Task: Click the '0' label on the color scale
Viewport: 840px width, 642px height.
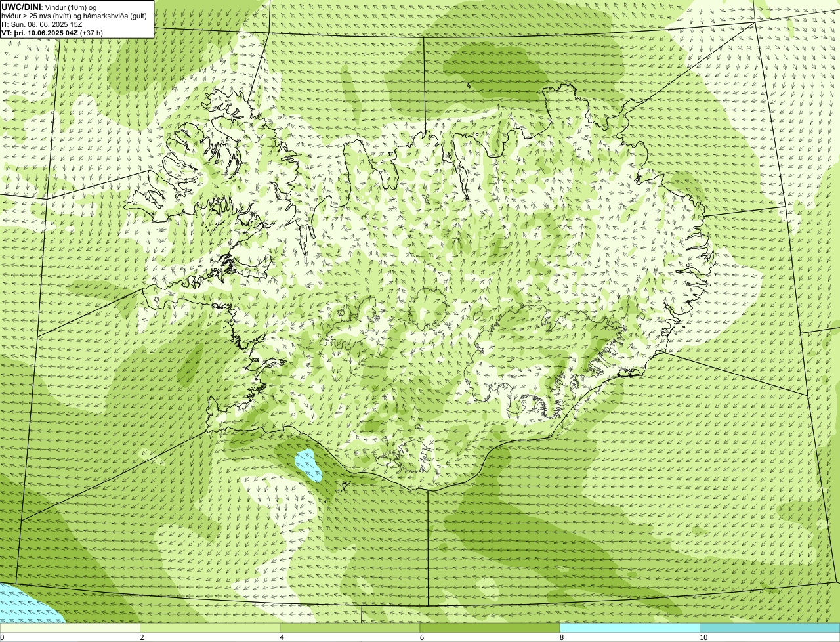Action: pyautogui.click(x=2, y=637)
